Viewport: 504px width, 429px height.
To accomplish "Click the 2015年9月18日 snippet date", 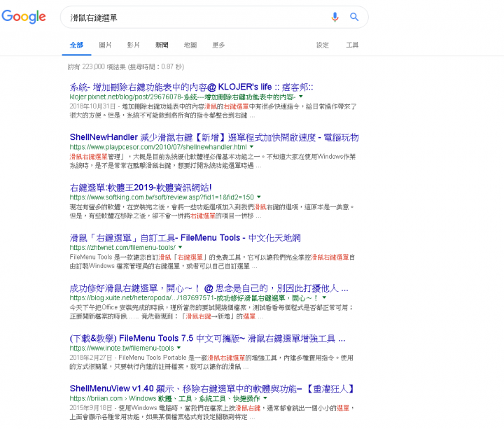I will (90, 408).
